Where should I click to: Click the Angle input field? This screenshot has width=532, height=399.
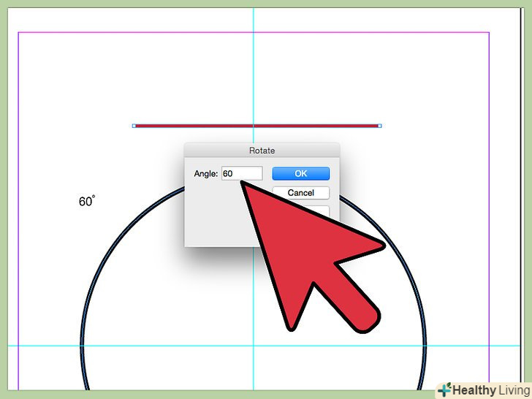(242, 173)
